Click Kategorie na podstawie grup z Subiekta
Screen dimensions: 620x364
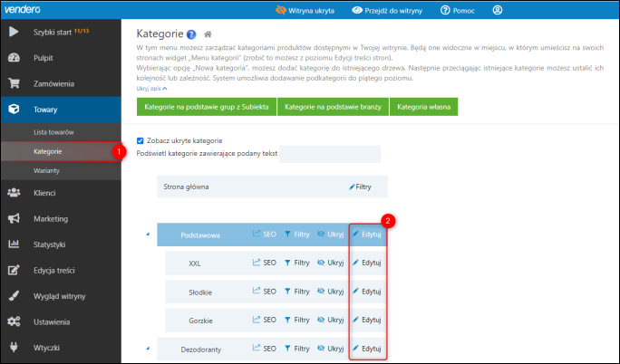point(207,107)
